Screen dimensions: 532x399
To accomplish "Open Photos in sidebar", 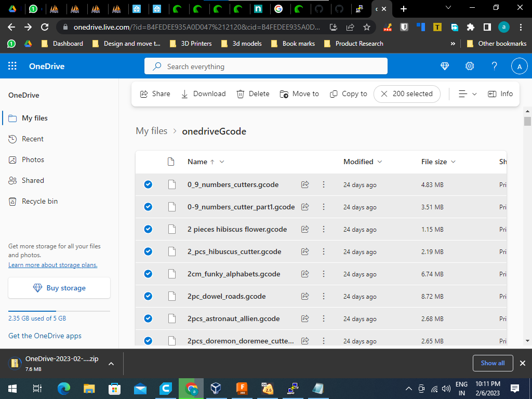I will pos(33,159).
